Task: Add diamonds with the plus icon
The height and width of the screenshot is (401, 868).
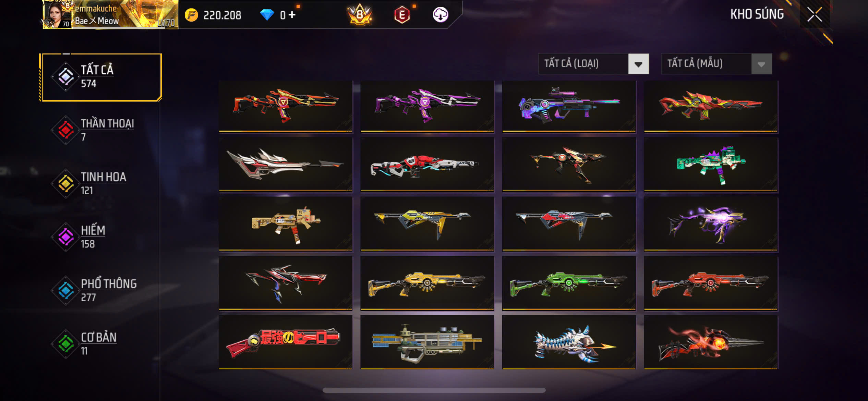Action: coord(292,15)
